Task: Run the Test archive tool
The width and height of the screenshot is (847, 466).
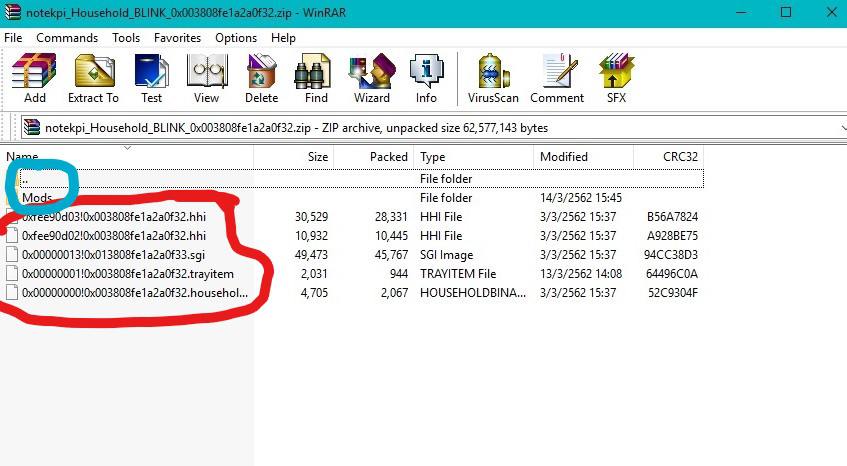Action: (x=151, y=78)
